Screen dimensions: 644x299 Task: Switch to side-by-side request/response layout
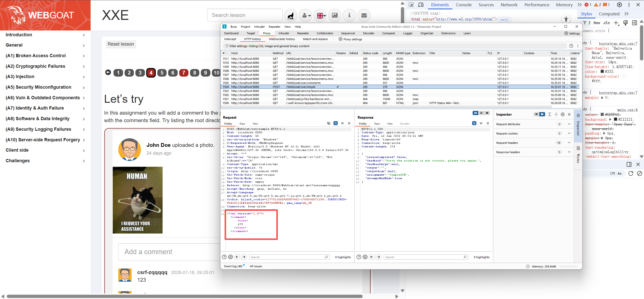click(475, 113)
